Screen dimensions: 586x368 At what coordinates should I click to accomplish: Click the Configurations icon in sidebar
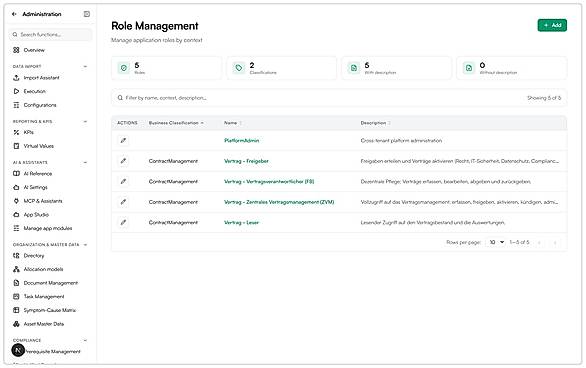click(16, 105)
